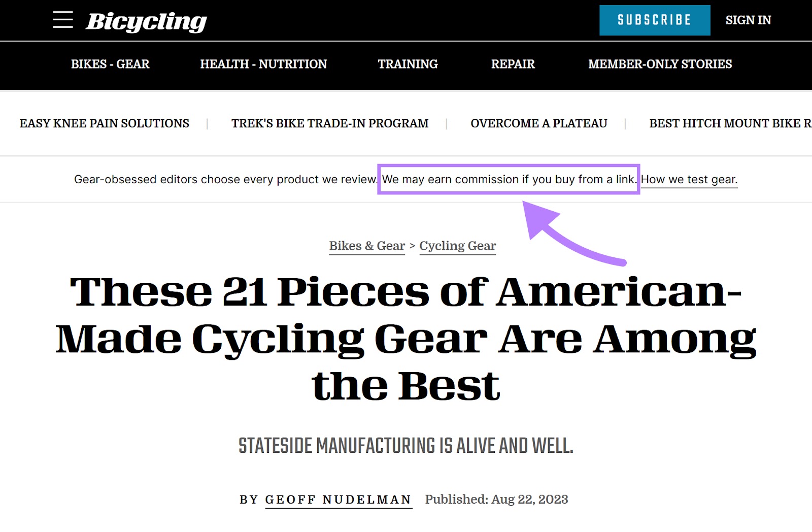Click the highlighted commission disclosure text

pos(509,179)
